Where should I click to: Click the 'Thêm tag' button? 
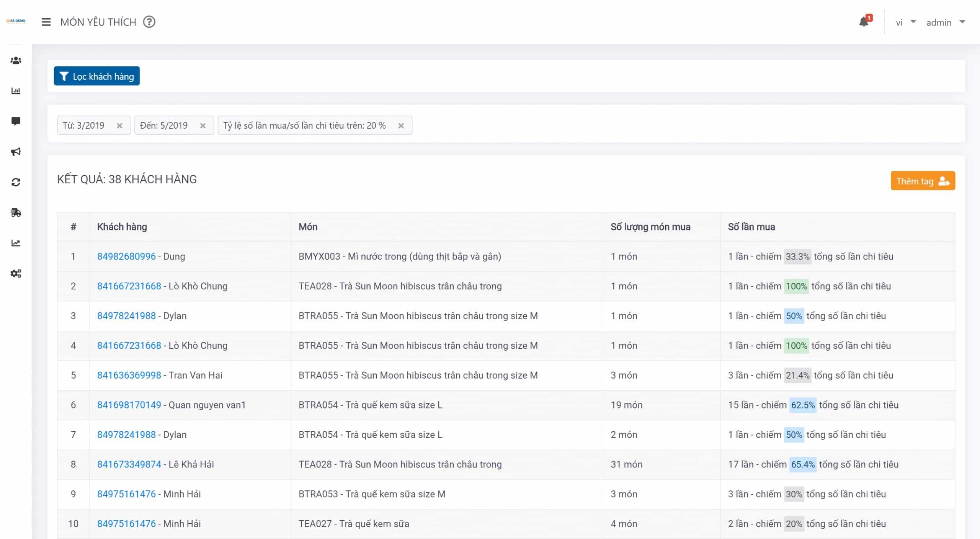(923, 181)
